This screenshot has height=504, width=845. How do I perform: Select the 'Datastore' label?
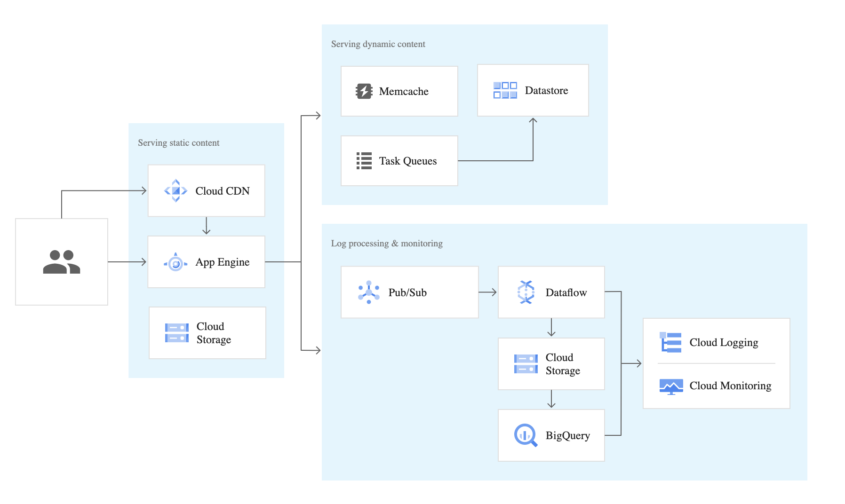click(546, 90)
